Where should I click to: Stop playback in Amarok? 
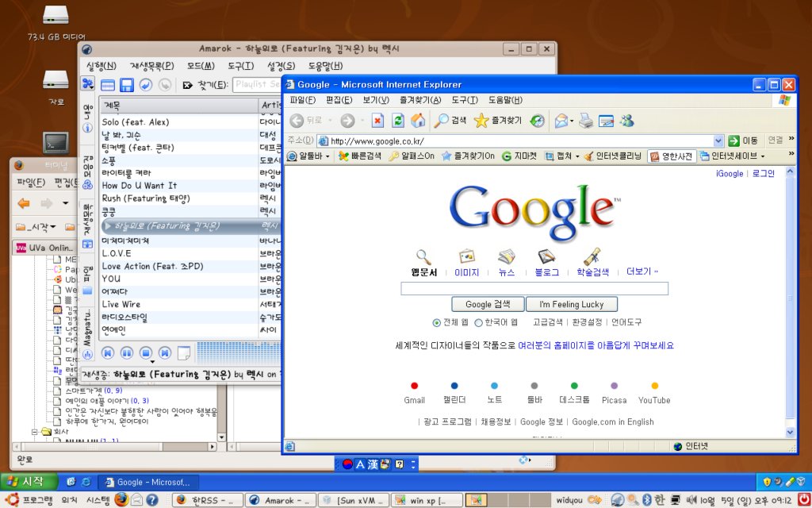146,353
